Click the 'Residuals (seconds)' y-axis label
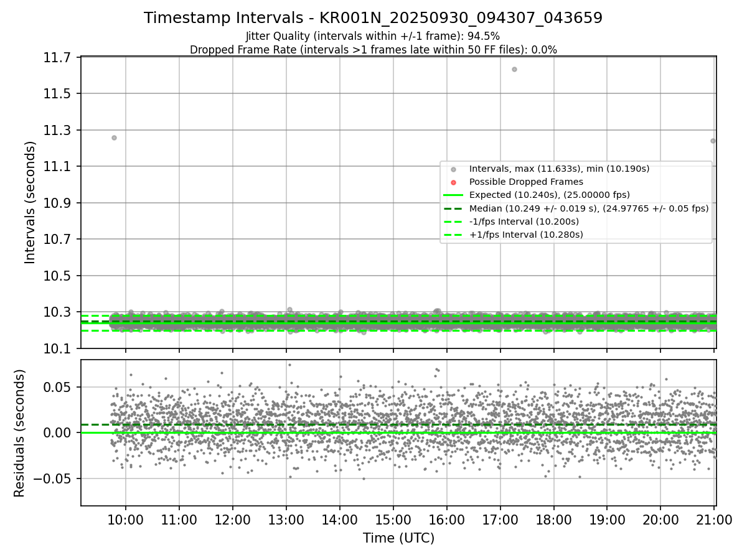747x560 pixels. (x=19, y=433)
